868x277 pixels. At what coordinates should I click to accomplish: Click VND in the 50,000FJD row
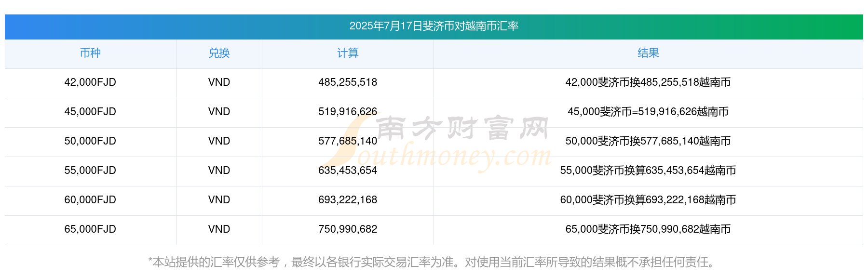click(219, 141)
